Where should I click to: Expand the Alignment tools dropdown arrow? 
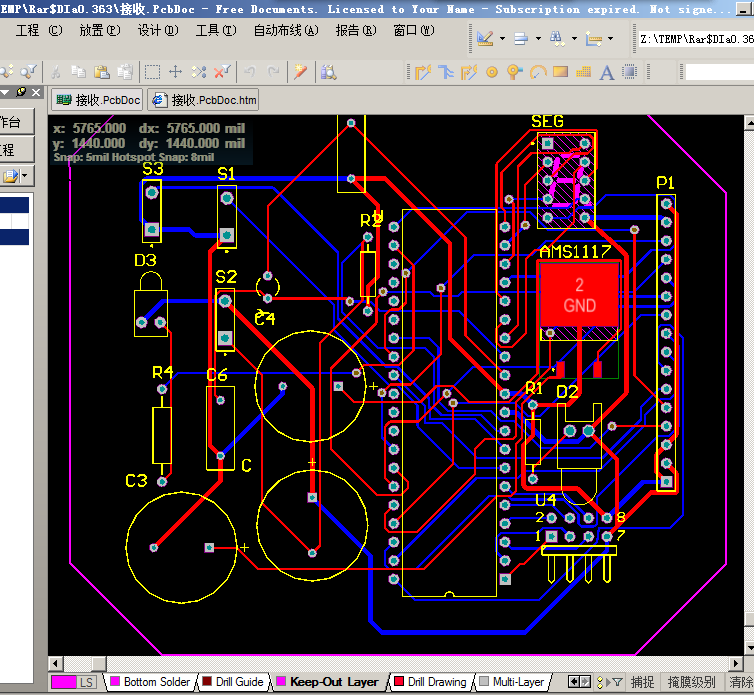click(539, 38)
